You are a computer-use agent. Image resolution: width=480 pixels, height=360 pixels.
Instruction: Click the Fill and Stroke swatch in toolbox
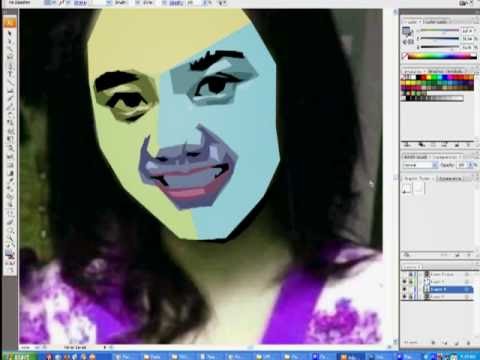coord(9,255)
